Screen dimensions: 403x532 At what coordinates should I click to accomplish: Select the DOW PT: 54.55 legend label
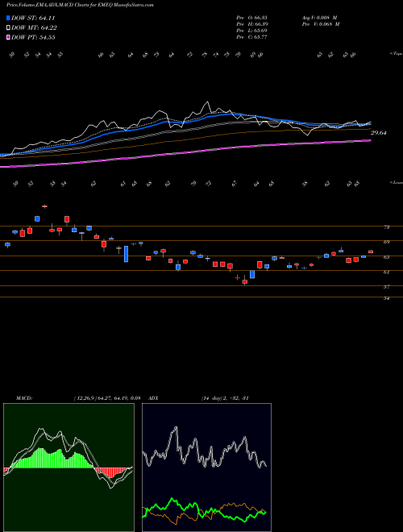pyautogui.click(x=33, y=37)
